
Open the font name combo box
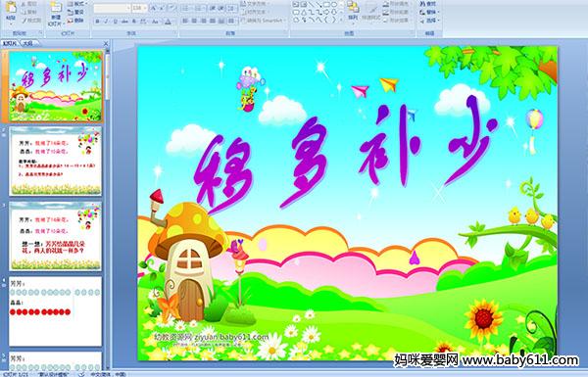click(x=112, y=8)
